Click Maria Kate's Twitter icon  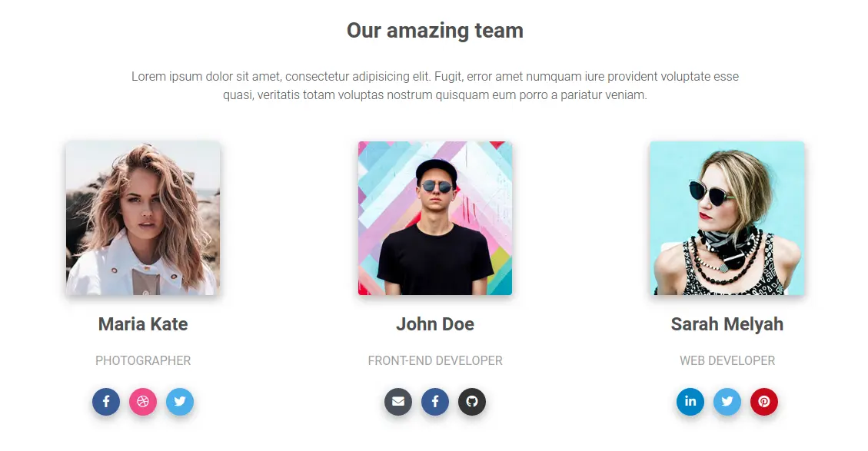180,401
